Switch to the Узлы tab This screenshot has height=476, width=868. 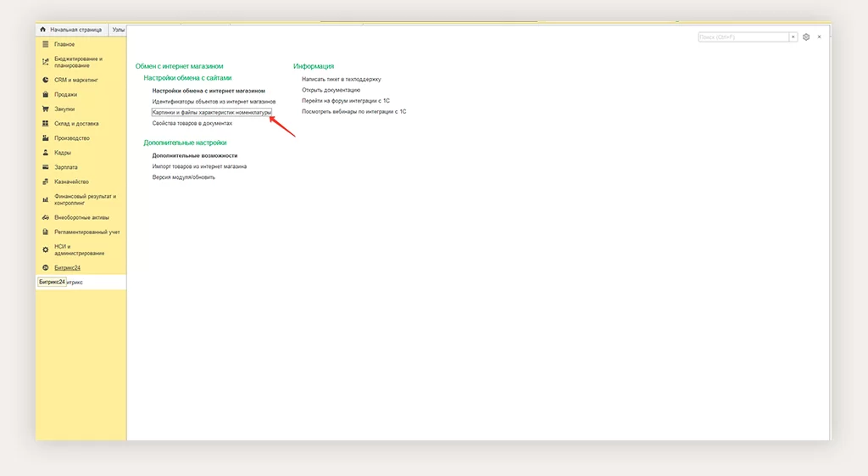click(119, 30)
